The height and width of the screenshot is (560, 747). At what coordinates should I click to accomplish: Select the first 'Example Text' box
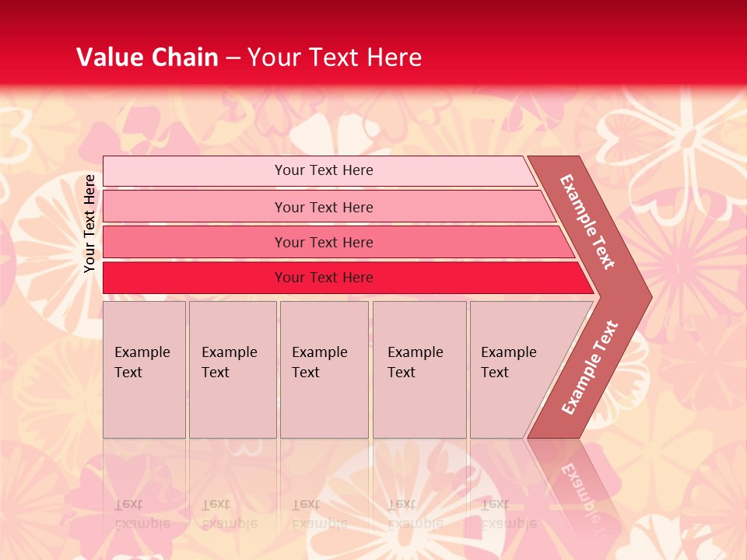[144, 369]
